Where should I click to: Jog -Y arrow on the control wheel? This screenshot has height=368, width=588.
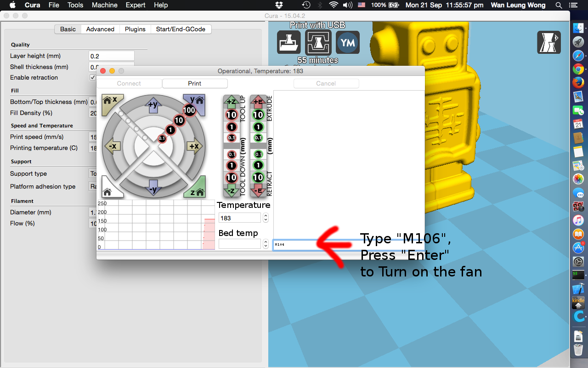tap(153, 188)
